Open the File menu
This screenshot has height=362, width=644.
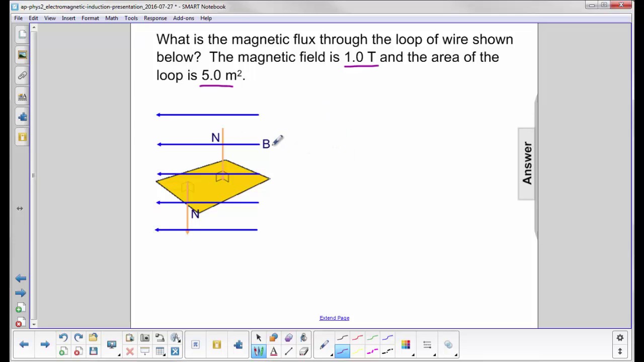pos(18,18)
